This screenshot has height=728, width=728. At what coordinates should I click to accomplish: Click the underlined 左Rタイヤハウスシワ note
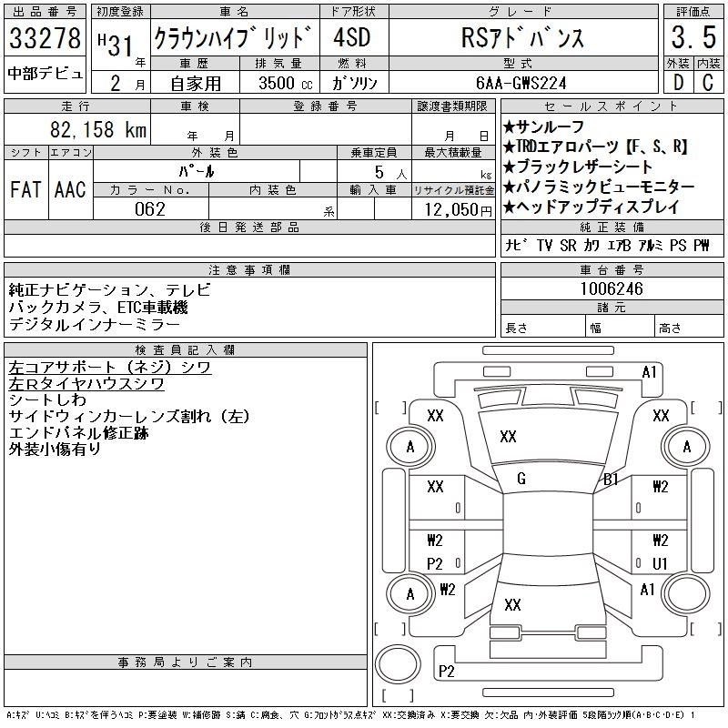[x=86, y=384]
